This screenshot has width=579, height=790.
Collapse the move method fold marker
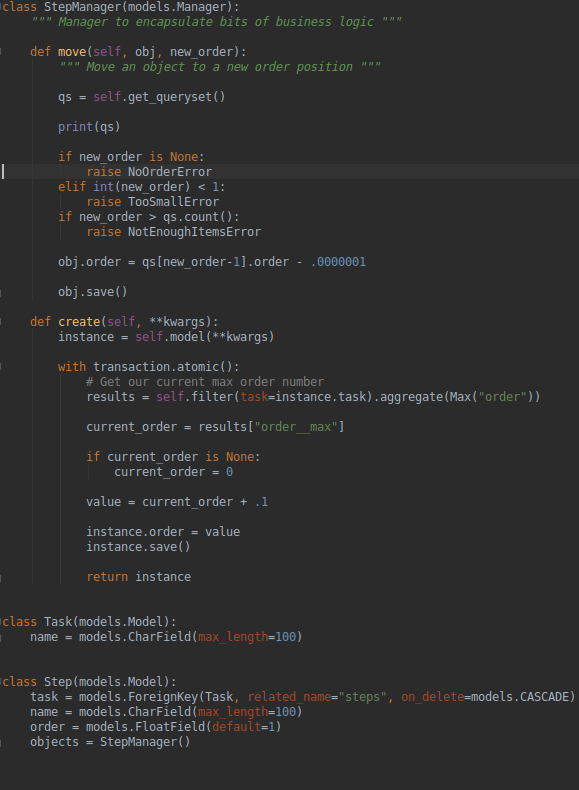pos(1,52)
